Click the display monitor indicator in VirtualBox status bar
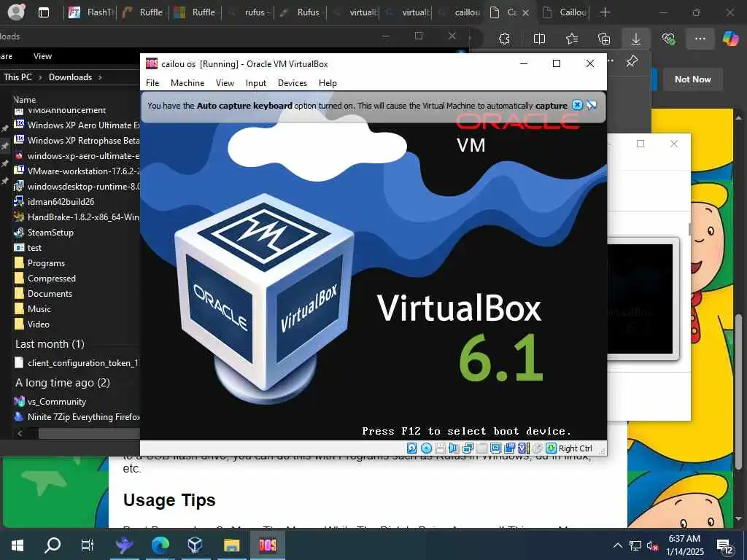This screenshot has width=747, height=560. click(x=495, y=448)
